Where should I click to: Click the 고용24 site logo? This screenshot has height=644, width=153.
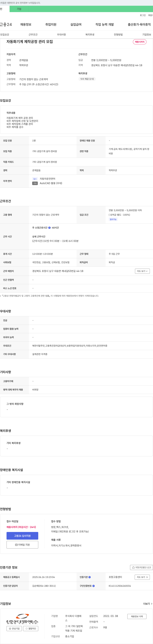coord(6,25)
